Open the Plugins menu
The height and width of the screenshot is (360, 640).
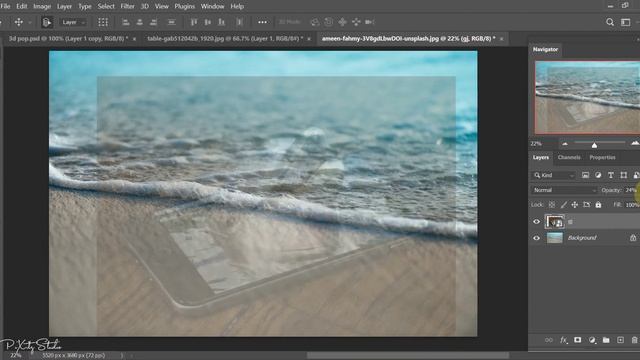coord(184,7)
